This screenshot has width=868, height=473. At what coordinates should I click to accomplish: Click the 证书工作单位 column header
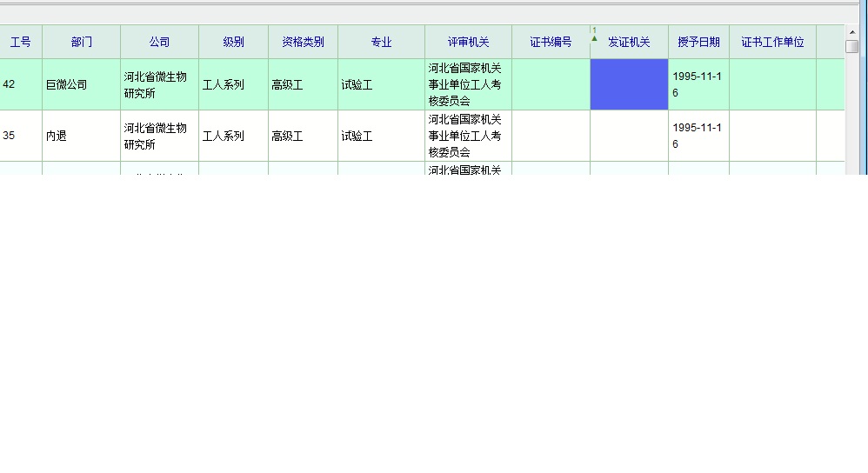pos(772,42)
